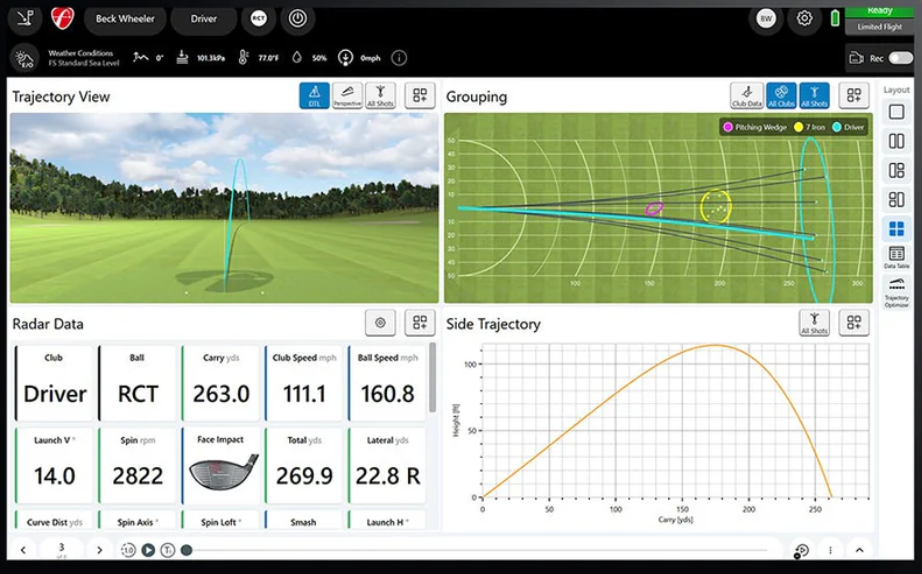Click the 7 Iron yellow legend swatch
Viewport: 922px width, 574px height.
click(x=799, y=127)
